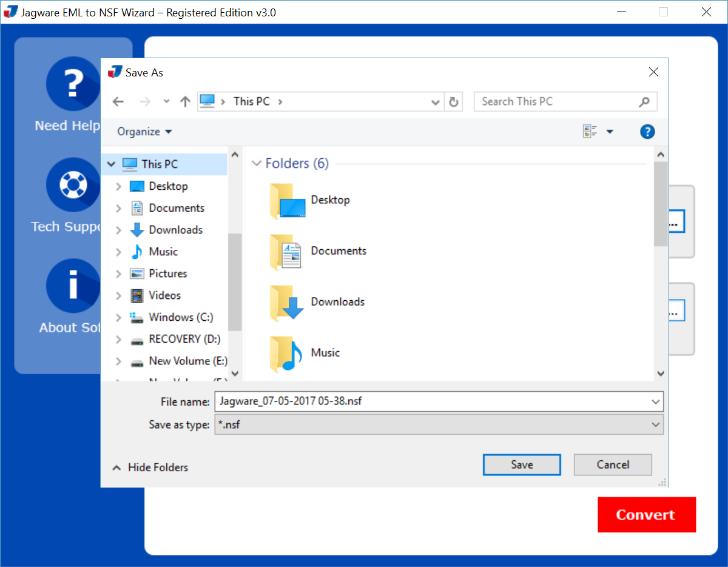Open the view options dropdown arrow
Image resolution: width=728 pixels, height=567 pixels.
[610, 132]
